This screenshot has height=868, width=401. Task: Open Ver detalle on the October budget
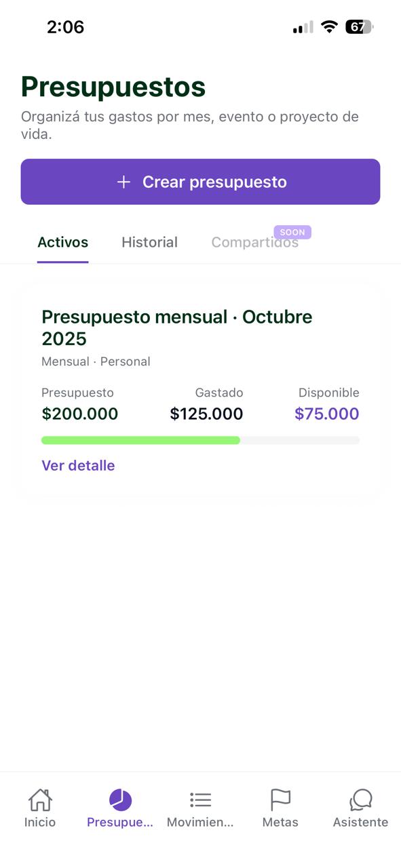tap(78, 465)
